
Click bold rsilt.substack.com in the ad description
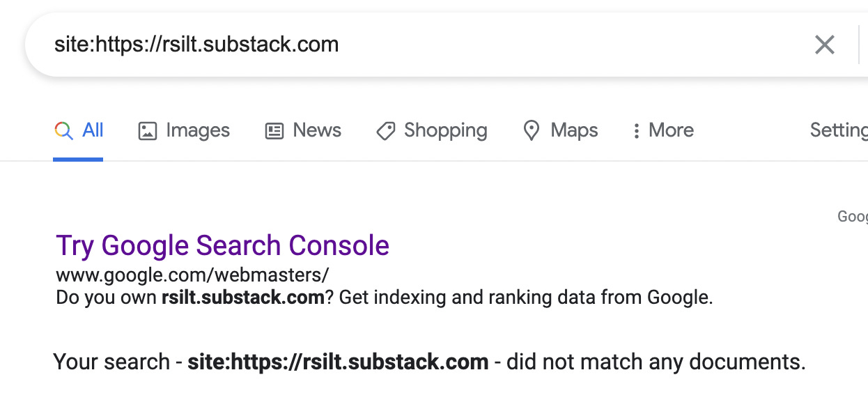click(243, 298)
